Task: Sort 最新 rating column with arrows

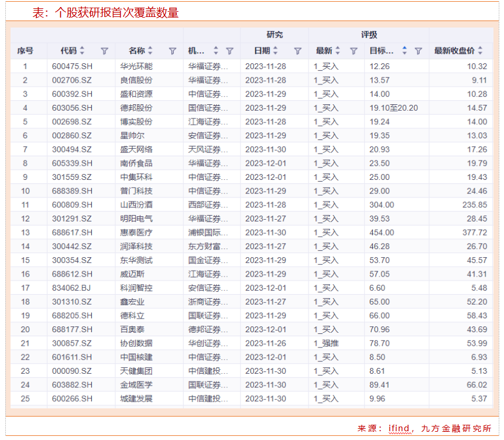Action: [x=337, y=51]
